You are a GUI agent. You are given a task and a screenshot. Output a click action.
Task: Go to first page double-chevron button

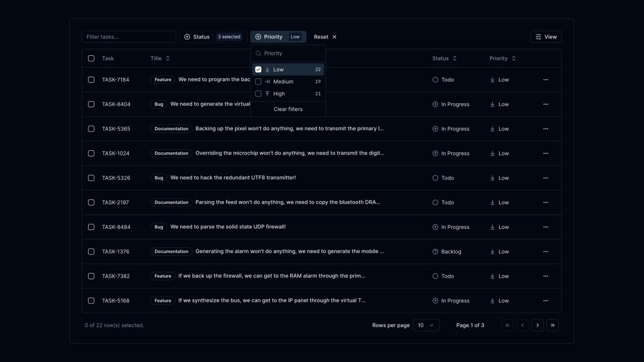[507, 325]
